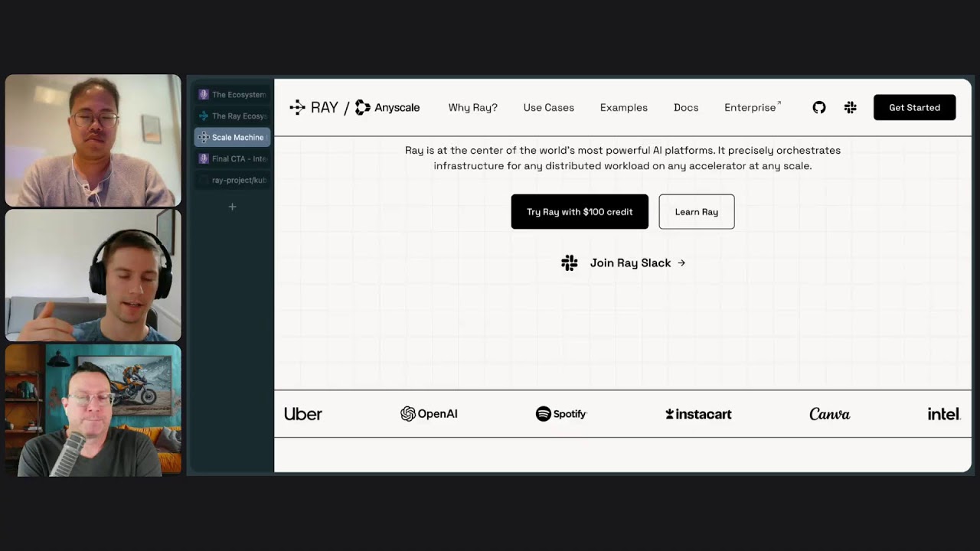Click the Uber logo
Viewport: 980px width, 551px height.
303,414
